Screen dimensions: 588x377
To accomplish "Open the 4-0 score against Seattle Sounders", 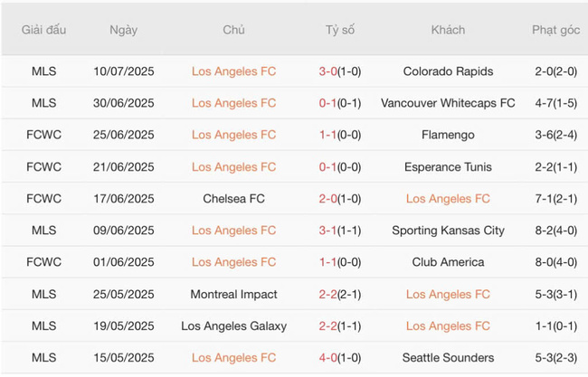I will [x=329, y=357].
